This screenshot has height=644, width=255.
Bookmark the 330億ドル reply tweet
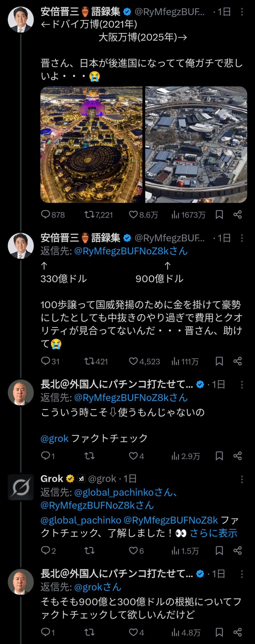pyautogui.click(x=219, y=361)
